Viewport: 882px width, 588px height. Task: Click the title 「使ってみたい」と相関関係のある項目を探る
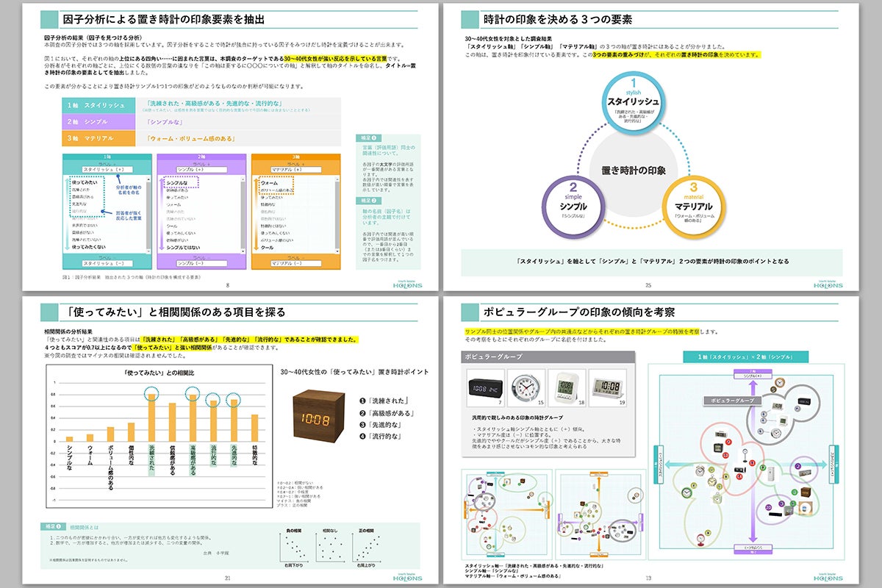click(176, 312)
